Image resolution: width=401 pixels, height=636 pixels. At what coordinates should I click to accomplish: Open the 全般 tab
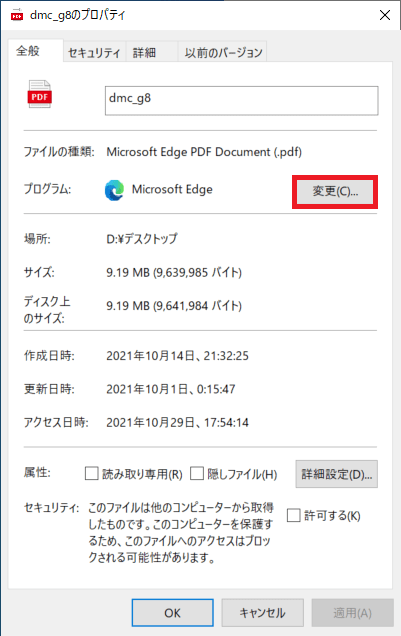coord(35,51)
